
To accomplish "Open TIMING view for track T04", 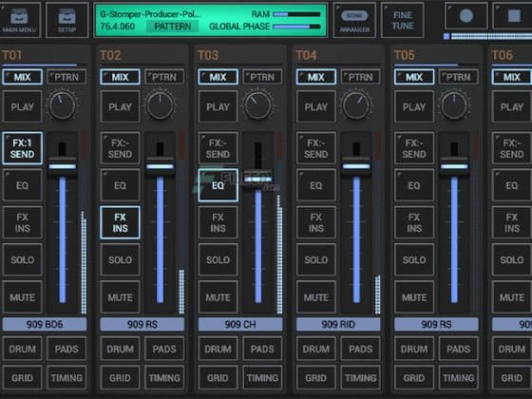I will 360,378.
